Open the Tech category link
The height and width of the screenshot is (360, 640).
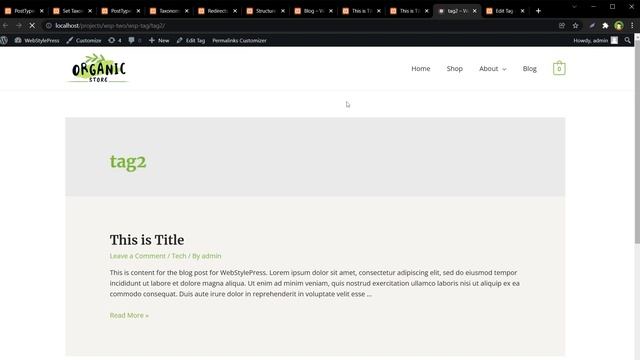coord(179,256)
